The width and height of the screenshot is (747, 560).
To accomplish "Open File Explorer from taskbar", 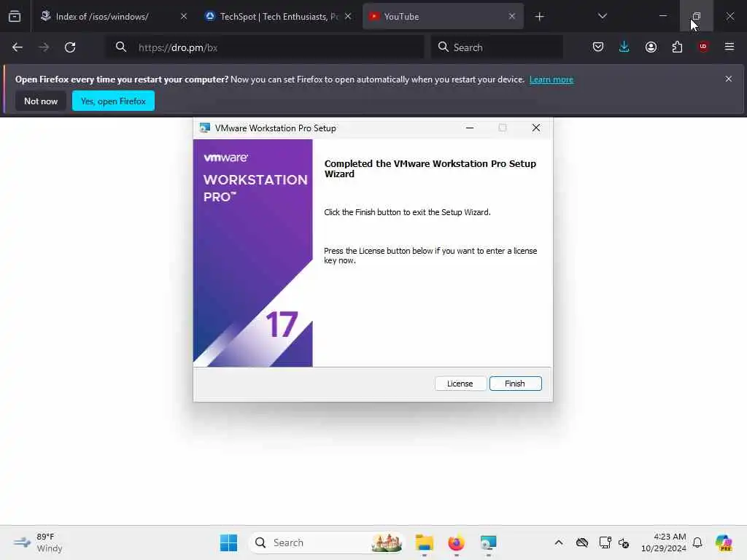I will (424, 542).
